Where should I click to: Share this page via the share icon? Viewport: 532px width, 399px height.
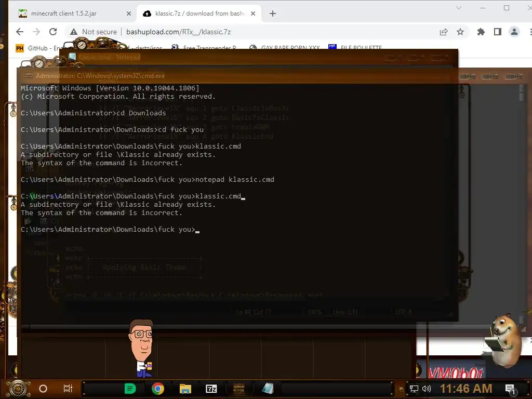[444, 32]
